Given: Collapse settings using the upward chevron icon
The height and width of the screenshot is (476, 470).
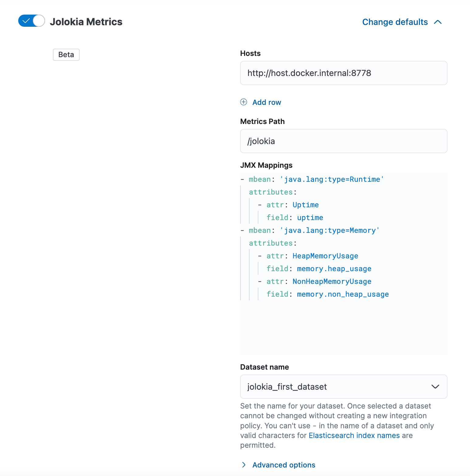Looking at the screenshot, I should 438,22.
